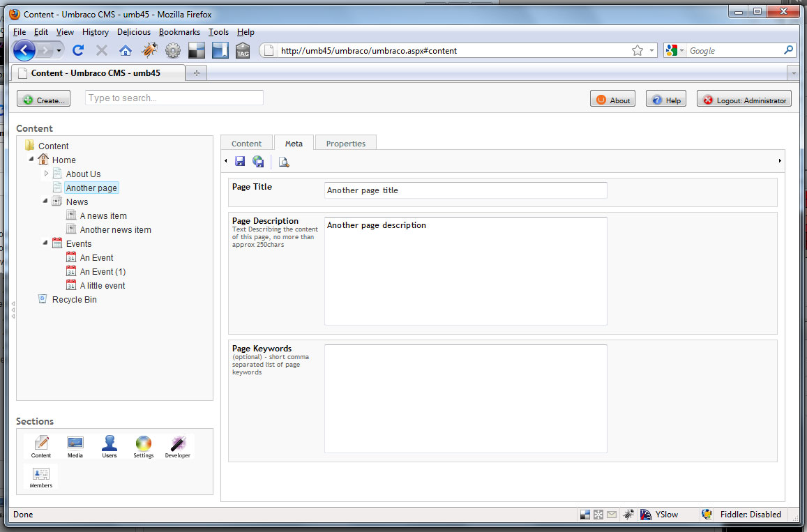The width and height of the screenshot is (807, 532).
Task: Save the page with the floppy disk icon
Action: pyautogui.click(x=240, y=162)
